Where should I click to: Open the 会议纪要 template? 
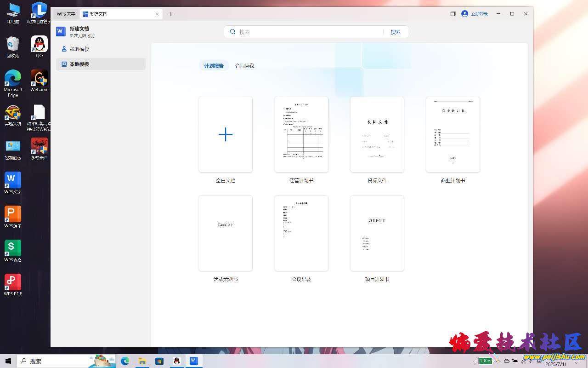click(301, 233)
